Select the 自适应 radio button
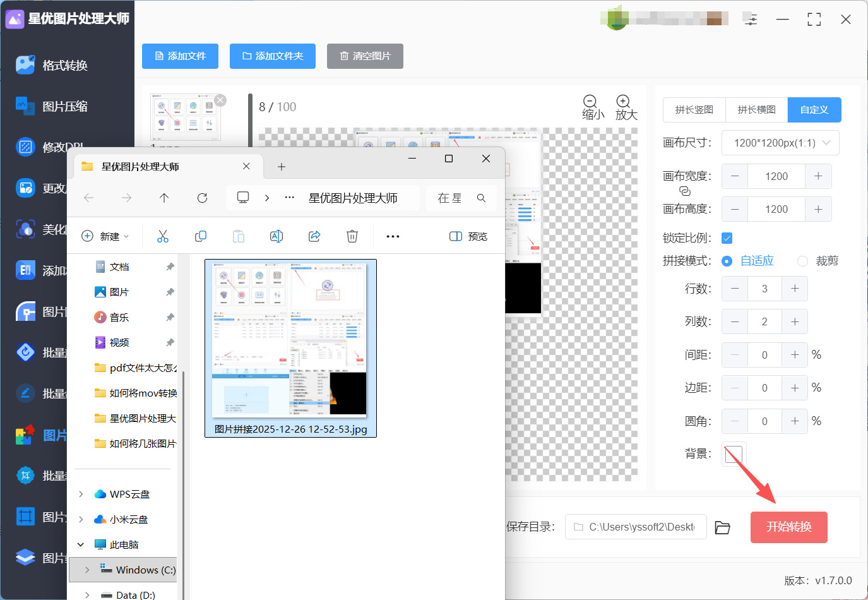Image resolution: width=868 pixels, height=600 pixels. tap(727, 261)
